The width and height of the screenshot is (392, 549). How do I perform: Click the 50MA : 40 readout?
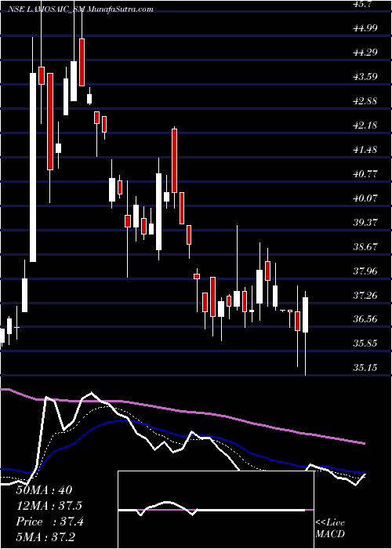tap(44, 490)
